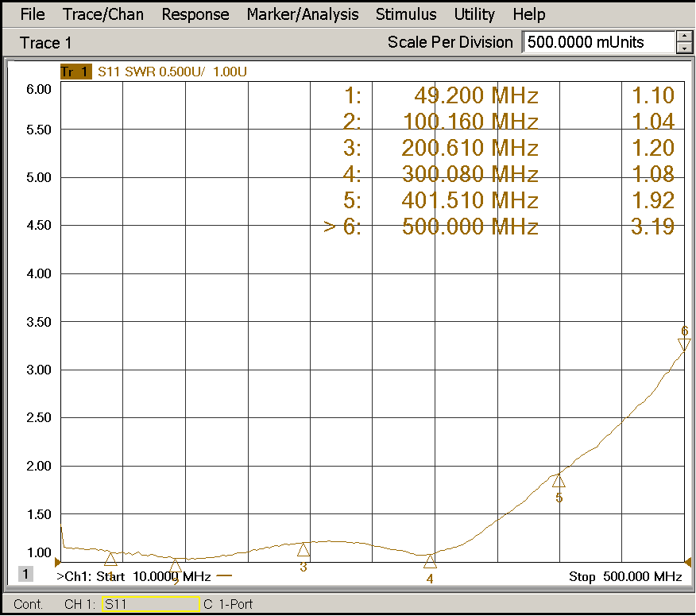Select marker 3 triangle on the trace
Viewport: 696px width, 616px height.
coord(303,549)
